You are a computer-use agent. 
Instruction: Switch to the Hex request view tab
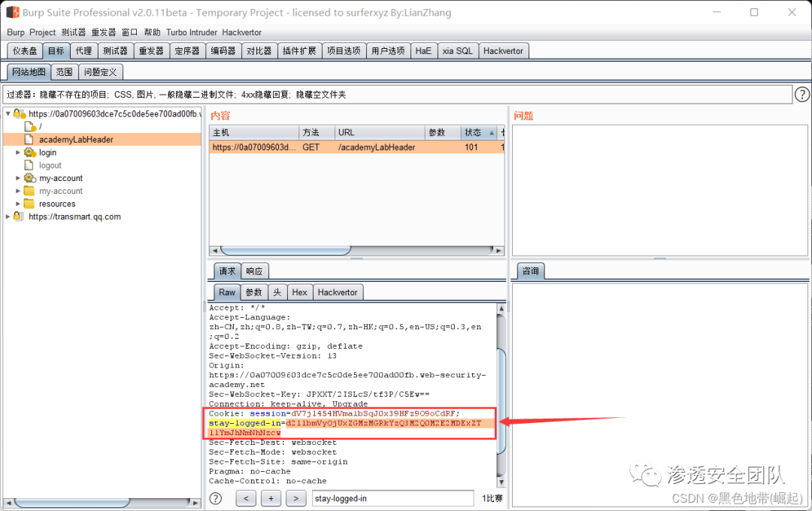click(x=299, y=292)
